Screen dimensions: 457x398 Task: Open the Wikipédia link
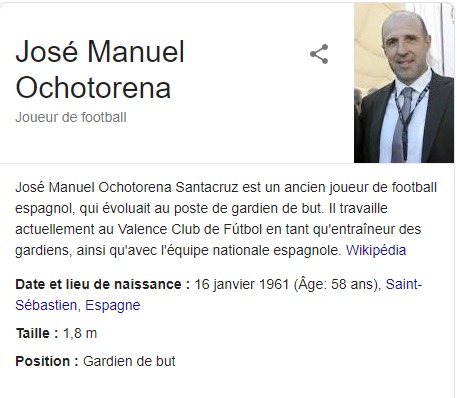[376, 250]
